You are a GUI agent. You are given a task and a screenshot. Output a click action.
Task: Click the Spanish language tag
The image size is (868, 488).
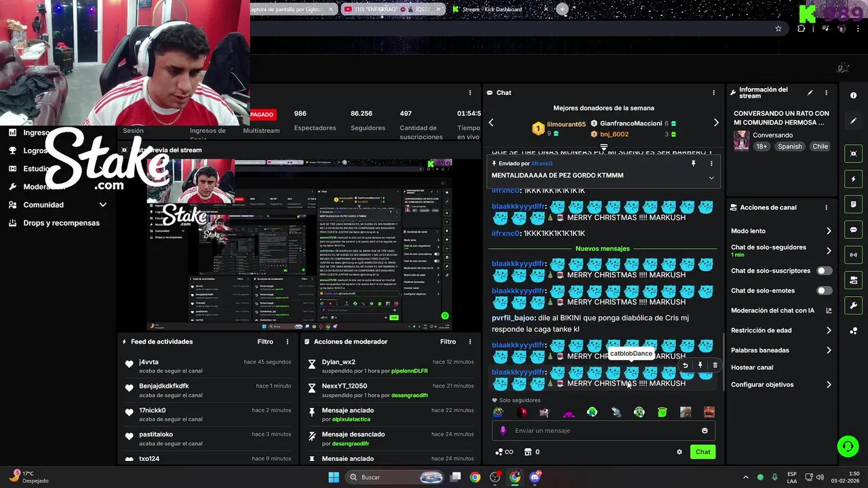coord(789,146)
